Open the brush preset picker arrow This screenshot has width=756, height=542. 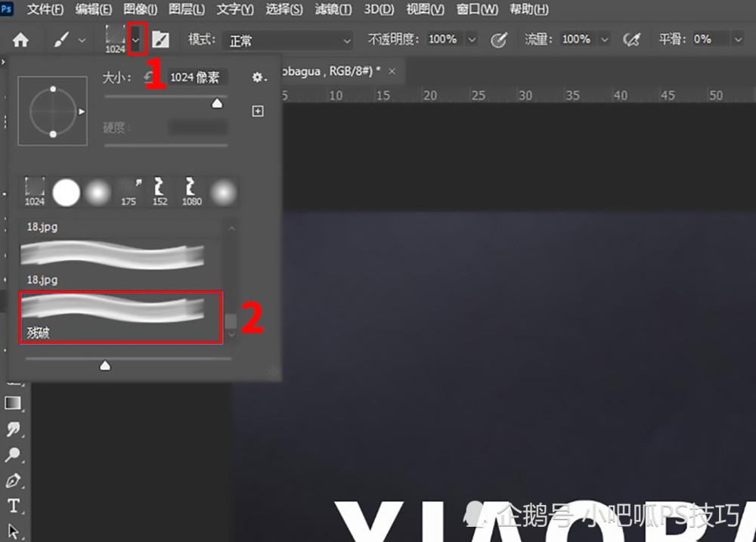pos(136,40)
